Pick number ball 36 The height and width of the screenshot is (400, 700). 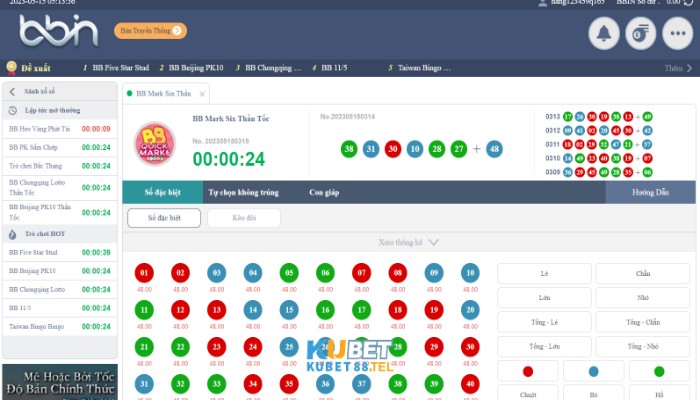[325, 384]
